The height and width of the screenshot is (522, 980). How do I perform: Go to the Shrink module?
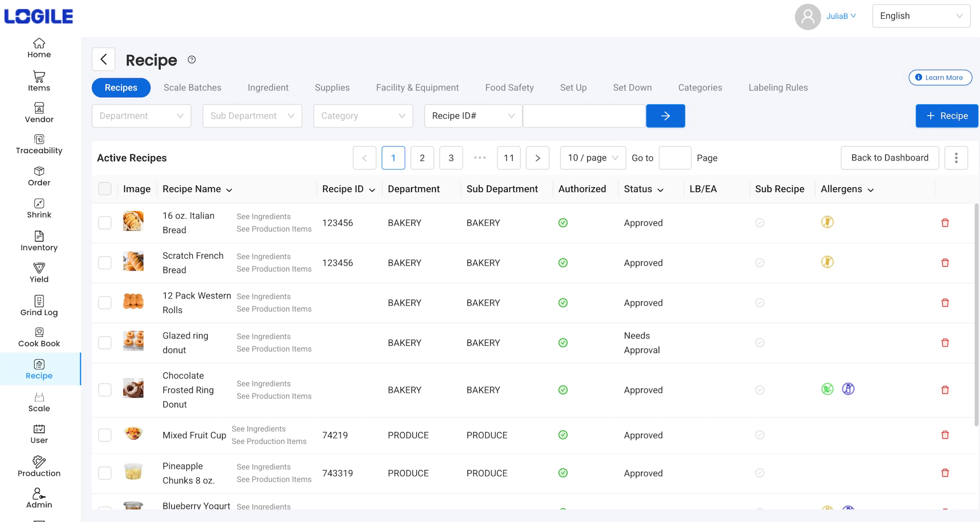pos(39,208)
